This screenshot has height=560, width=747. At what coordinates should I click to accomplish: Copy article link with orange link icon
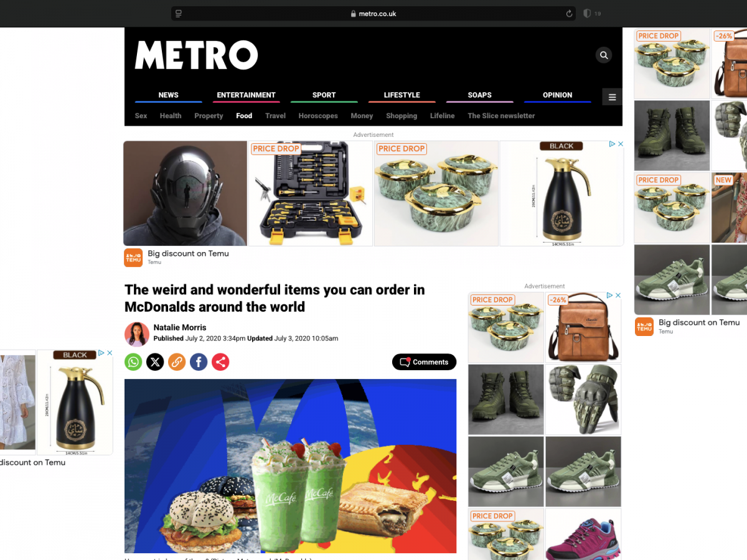coord(177,362)
